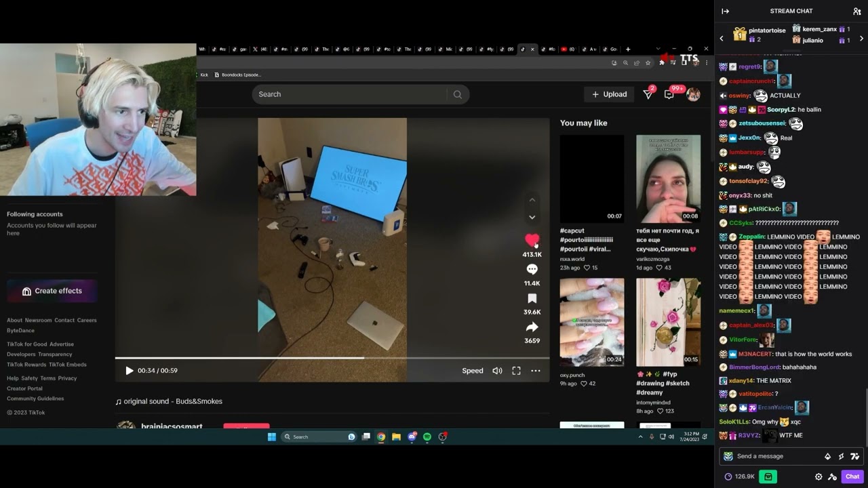This screenshot has height=488, width=868.
Task: Open channel points balance 126.9K
Action: point(739,476)
